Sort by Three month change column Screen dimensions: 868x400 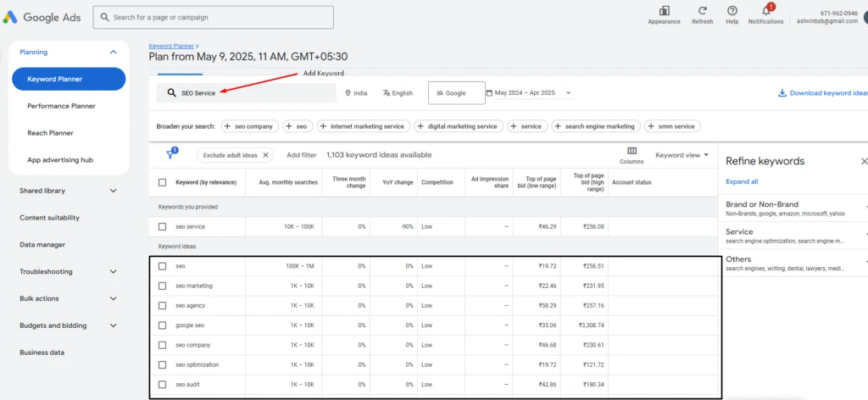(349, 182)
